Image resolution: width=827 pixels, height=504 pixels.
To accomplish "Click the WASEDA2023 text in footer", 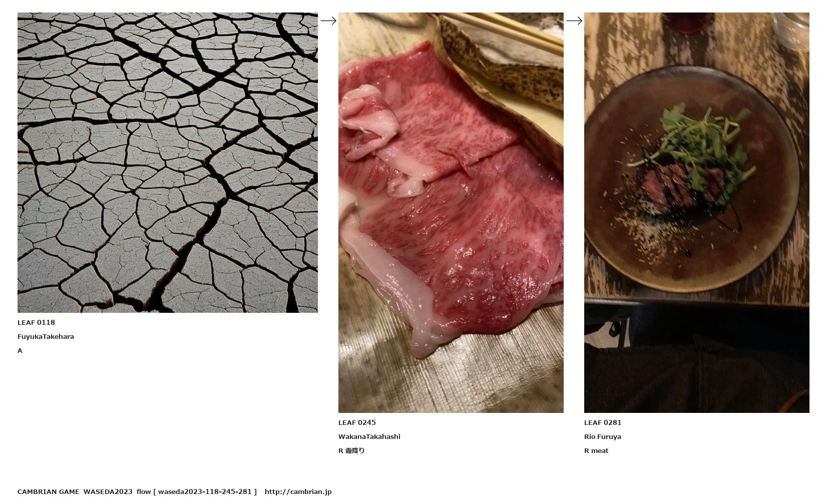I will click(x=108, y=491).
